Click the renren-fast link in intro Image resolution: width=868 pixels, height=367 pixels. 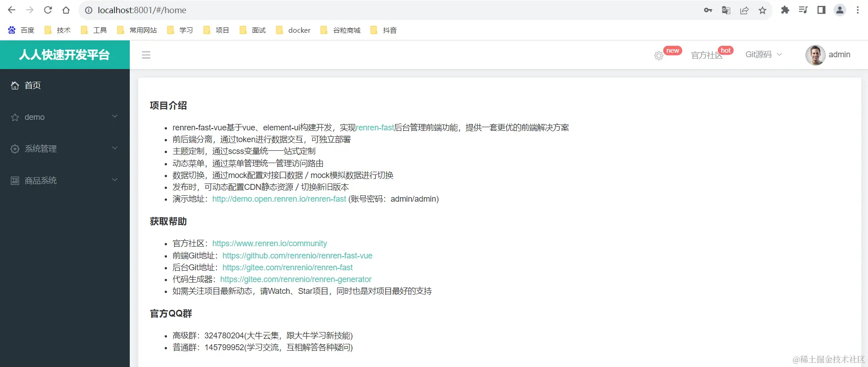(375, 128)
